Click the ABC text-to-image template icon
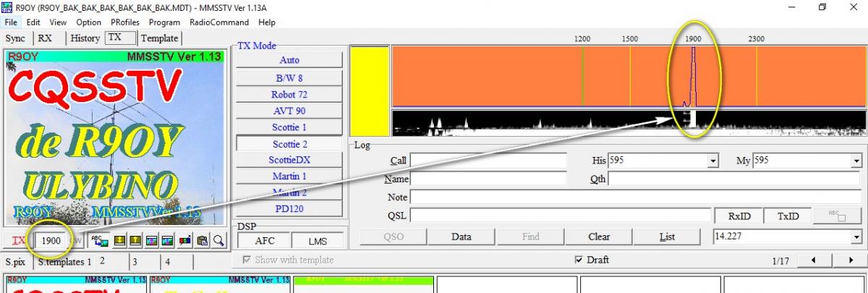Image resolution: width=868 pixels, height=293 pixels. coord(98,240)
